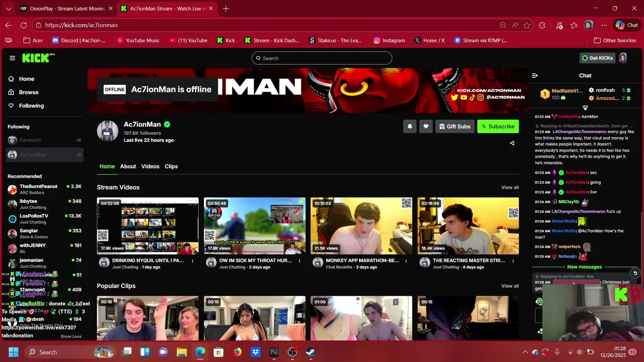Switch to the Videos tab

[x=150, y=166]
